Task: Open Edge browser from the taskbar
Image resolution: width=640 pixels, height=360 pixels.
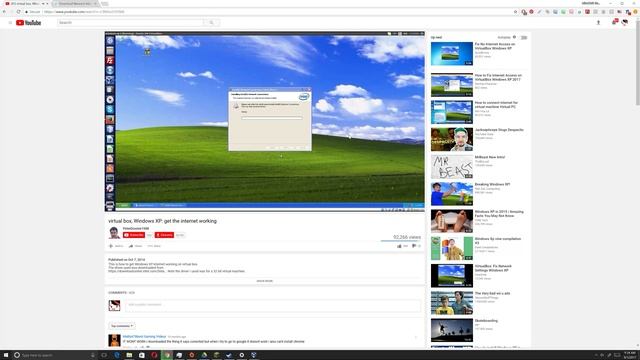Action: (x=117, y=355)
